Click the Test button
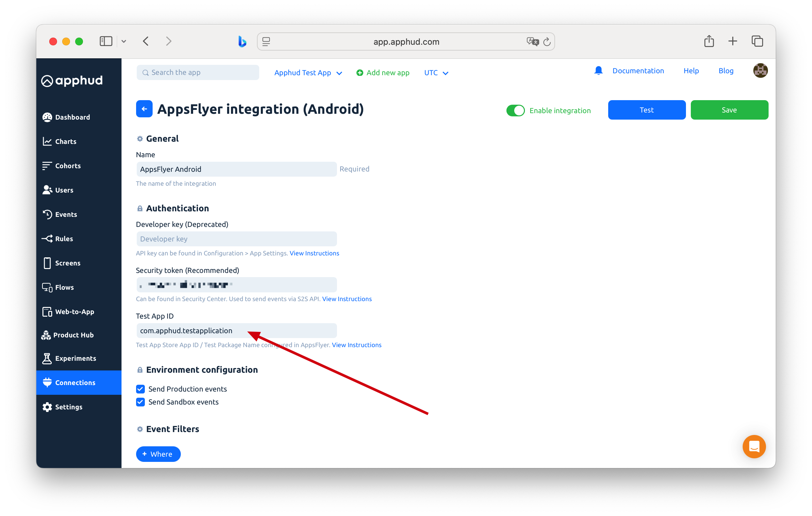The image size is (812, 516). (646, 110)
